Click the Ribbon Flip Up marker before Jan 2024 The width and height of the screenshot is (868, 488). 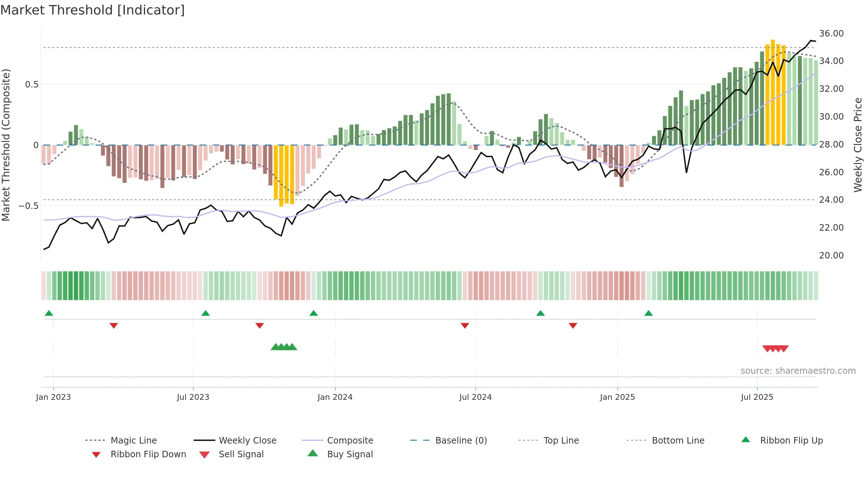(x=314, y=313)
